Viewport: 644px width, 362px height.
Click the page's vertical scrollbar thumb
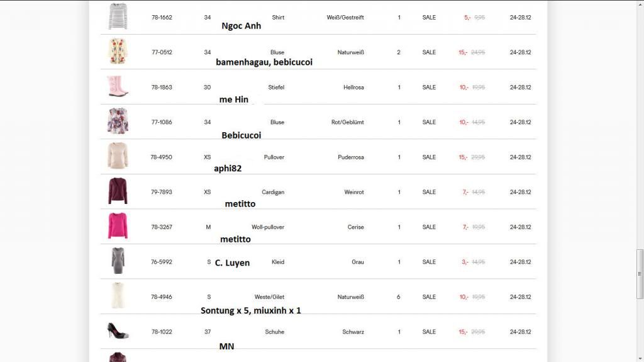pyautogui.click(x=640, y=273)
